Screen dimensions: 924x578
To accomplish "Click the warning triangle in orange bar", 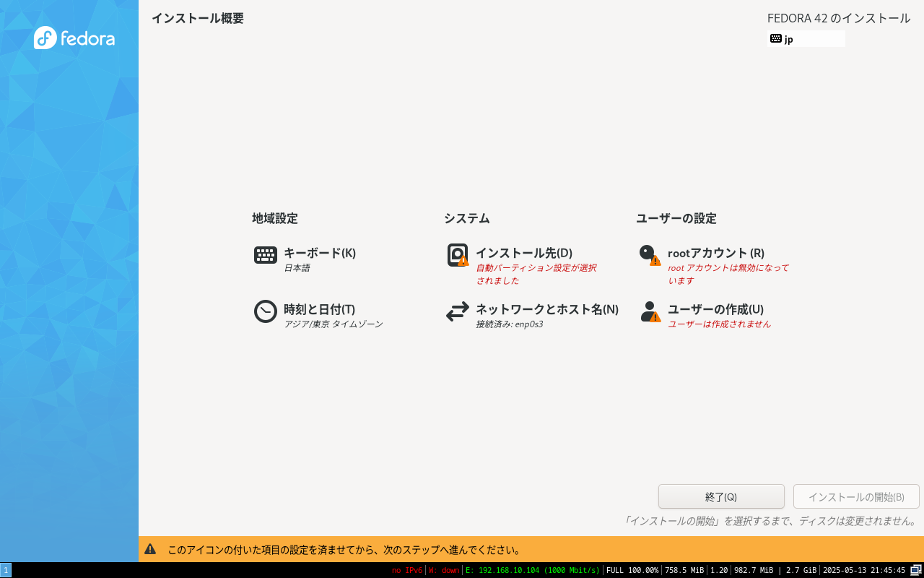I will [150, 549].
